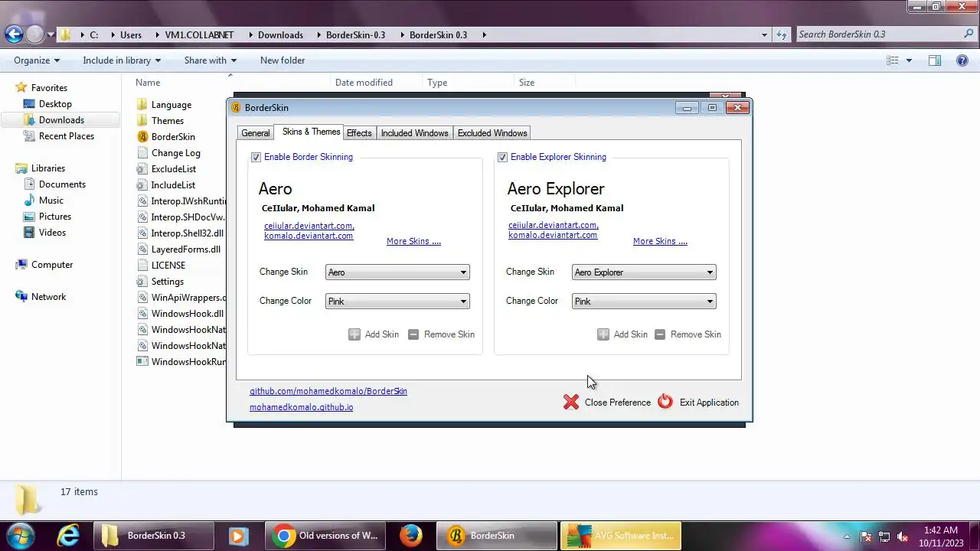This screenshot has width=980, height=551.
Task: Click the Exit Application power icon
Action: [x=665, y=402]
